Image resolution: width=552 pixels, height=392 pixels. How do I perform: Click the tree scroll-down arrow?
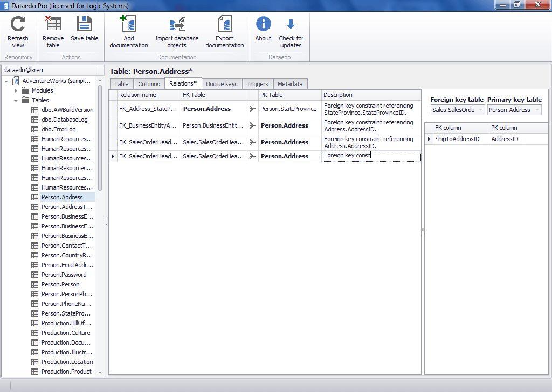[100, 372]
